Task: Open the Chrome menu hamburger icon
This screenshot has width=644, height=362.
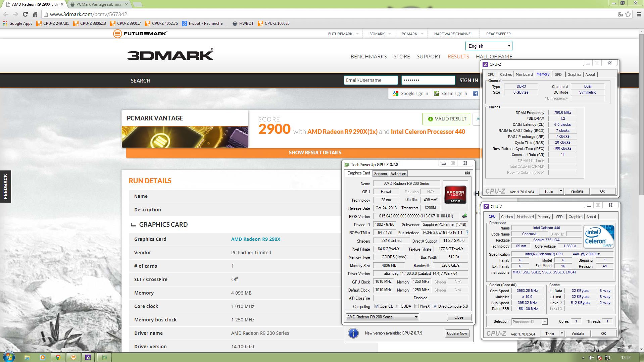Action: tap(639, 14)
